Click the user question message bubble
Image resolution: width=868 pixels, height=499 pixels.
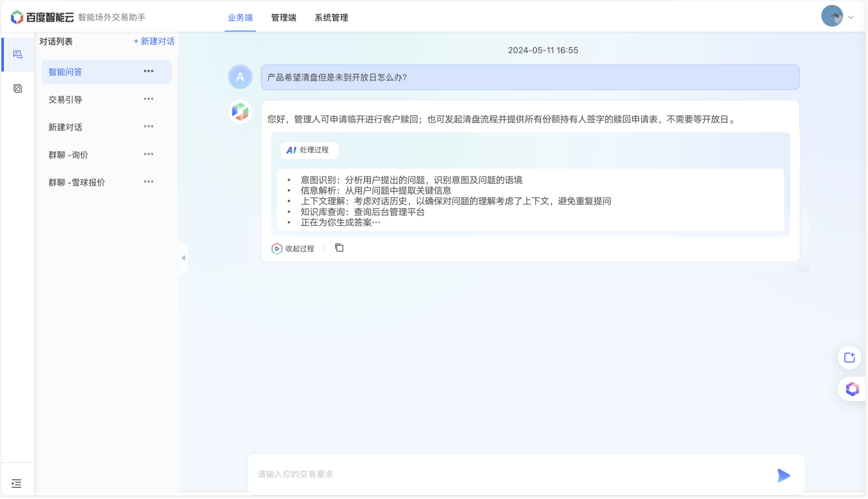click(x=530, y=77)
